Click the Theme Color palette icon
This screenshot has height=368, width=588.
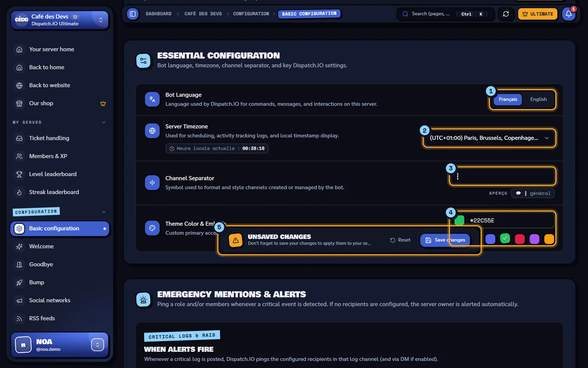point(152,228)
